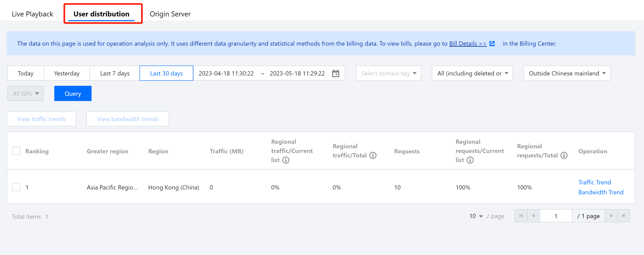Click the info icon on Regional requests/Current list
Screen dimensions: 644x255
[470, 160]
